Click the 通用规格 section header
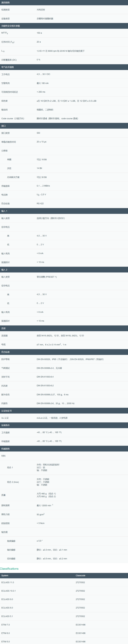Viewport: 128px width, 644px height. click(64, 2)
